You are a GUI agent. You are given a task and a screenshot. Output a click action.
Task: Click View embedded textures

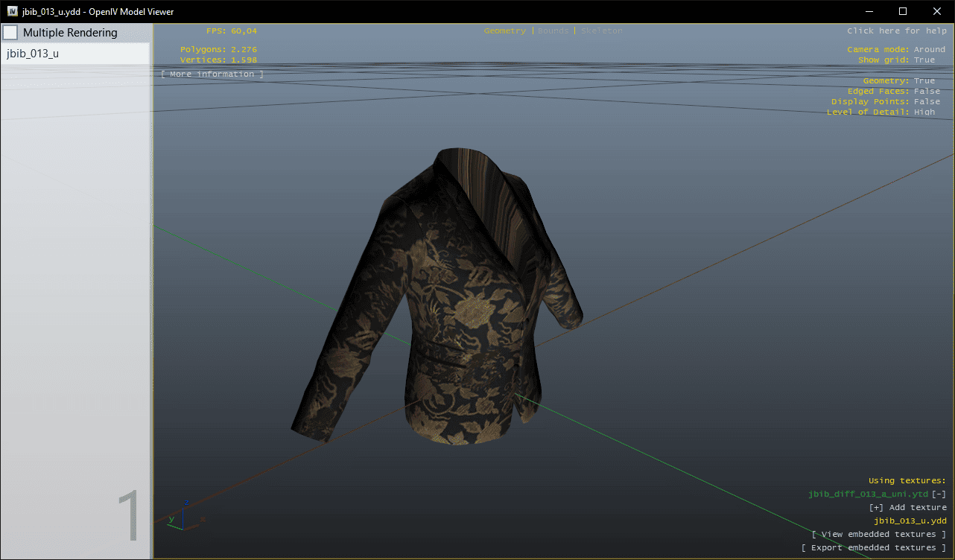coord(878,535)
